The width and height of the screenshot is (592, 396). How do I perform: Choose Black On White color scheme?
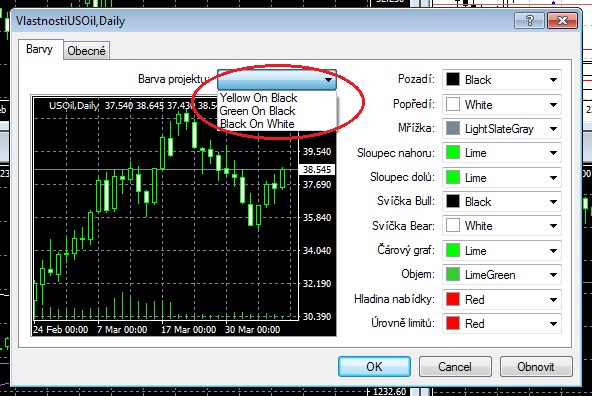click(x=257, y=124)
